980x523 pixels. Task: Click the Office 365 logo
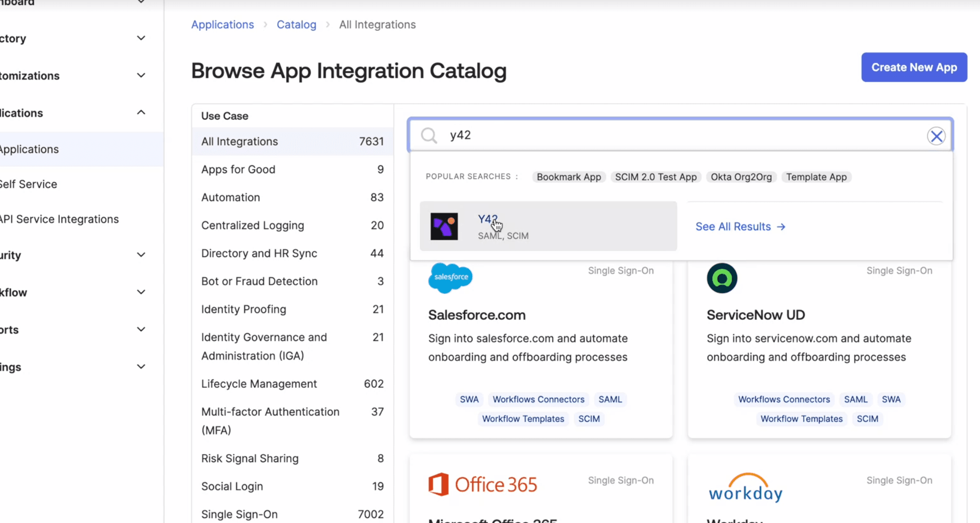click(483, 484)
